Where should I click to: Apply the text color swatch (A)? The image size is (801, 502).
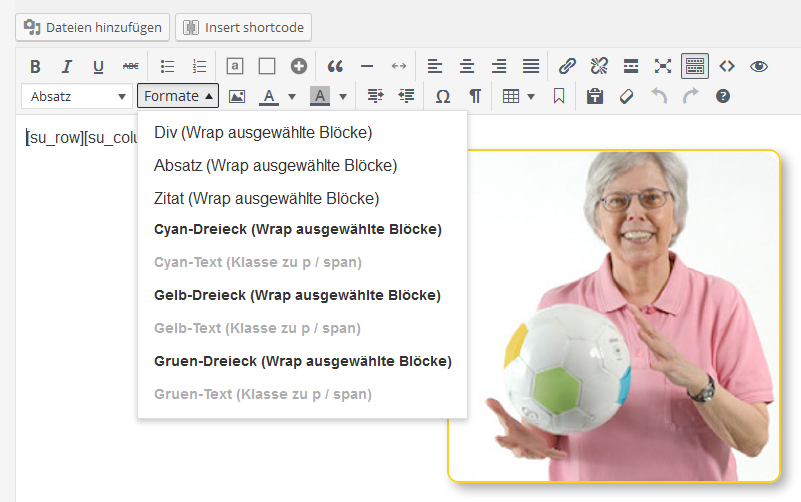coord(268,97)
